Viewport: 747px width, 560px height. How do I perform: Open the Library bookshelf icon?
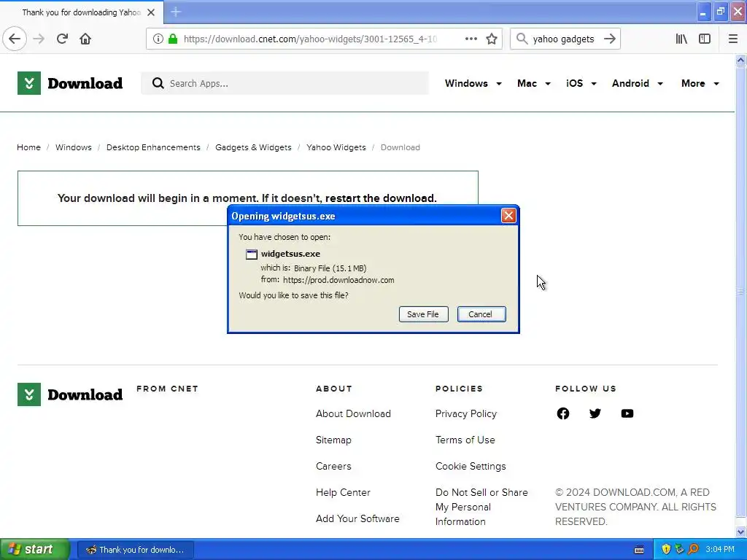(x=681, y=39)
